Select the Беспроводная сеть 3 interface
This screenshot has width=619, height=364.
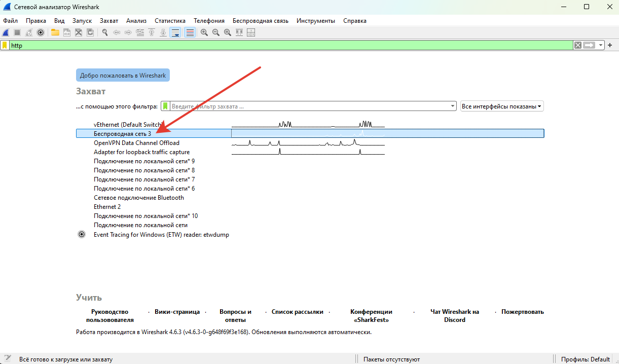click(x=310, y=133)
